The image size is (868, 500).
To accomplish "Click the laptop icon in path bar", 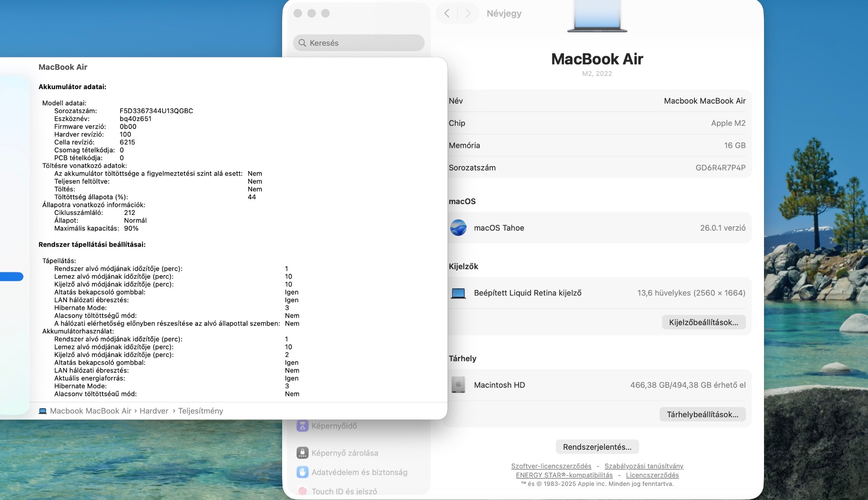I will (42, 411).
